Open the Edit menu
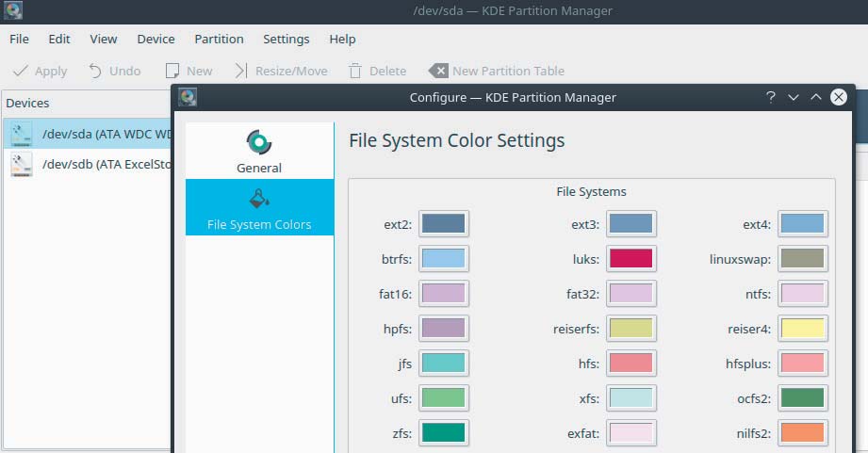Image resolution: width=868 pixels, height=453 pixels. point(59,40)
